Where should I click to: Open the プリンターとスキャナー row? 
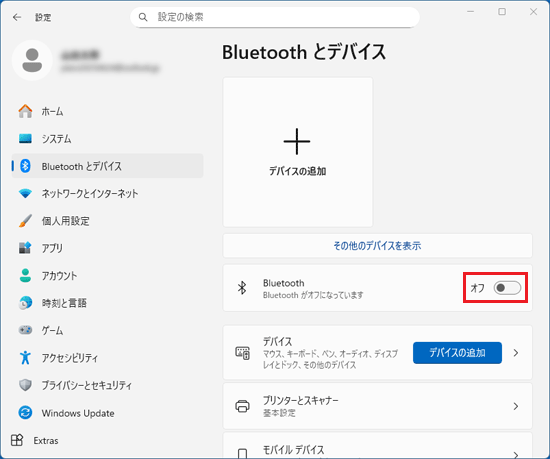click(x=377, y=406)
